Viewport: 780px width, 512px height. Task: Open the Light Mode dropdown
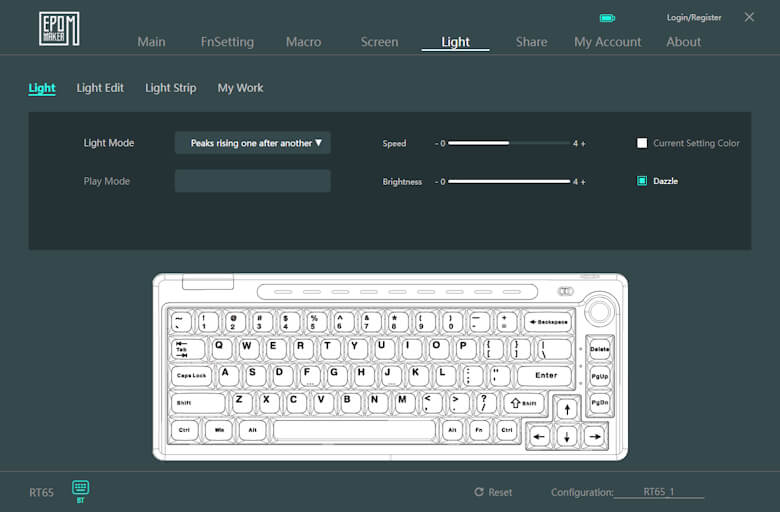click(x=253, y=143)
